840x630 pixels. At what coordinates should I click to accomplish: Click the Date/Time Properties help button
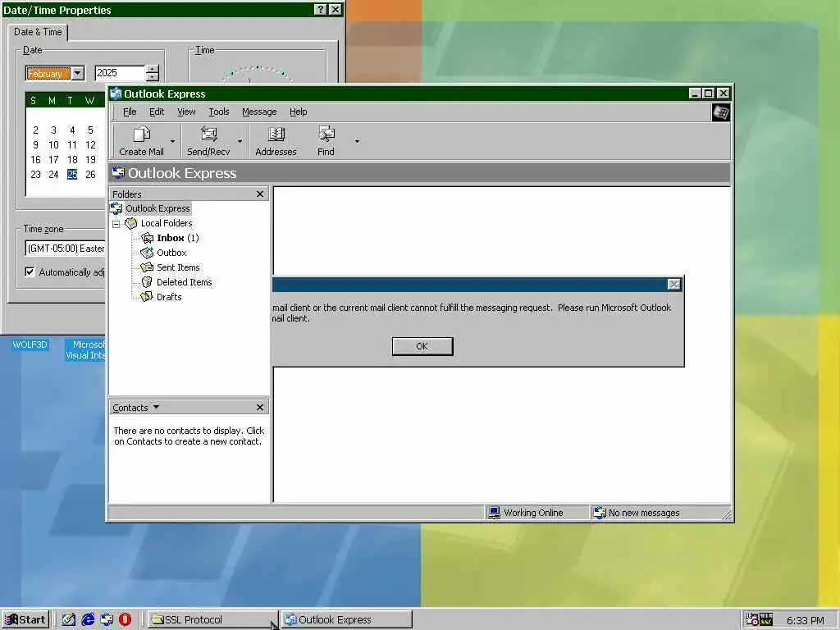[320, 10]
